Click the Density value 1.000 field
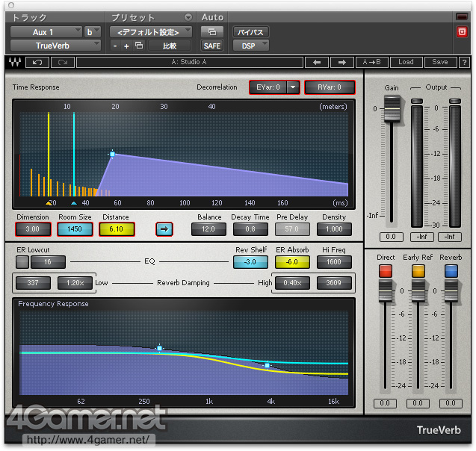Viewport: 476px width, 451px height. coord(334,229)
